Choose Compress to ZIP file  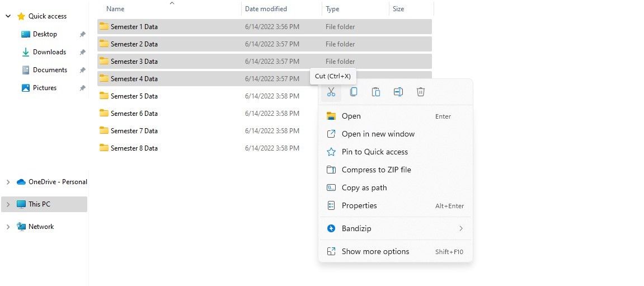tap(376, 170)
